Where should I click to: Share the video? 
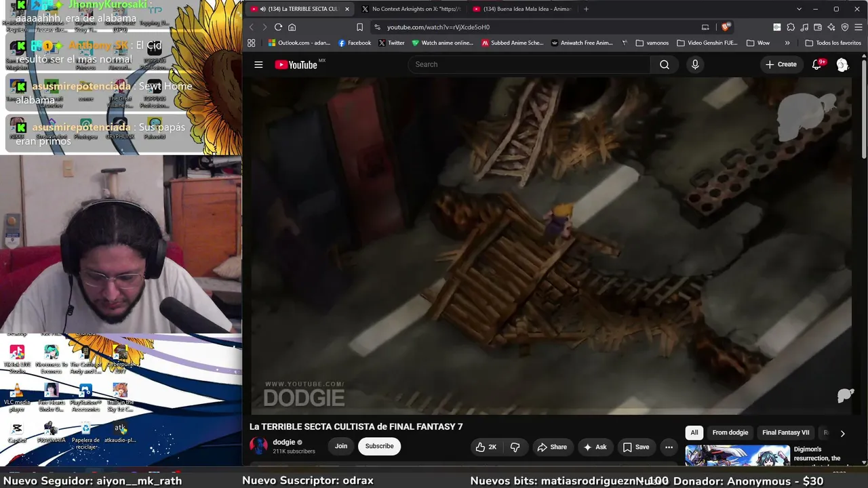pos(552,447)
